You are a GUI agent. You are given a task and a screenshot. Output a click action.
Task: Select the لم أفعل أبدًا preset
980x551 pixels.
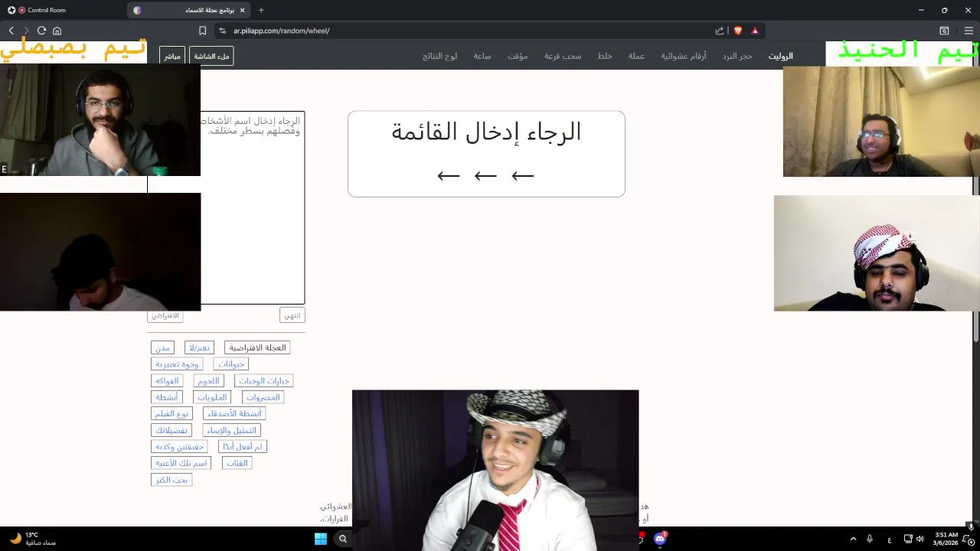[242, 446]
